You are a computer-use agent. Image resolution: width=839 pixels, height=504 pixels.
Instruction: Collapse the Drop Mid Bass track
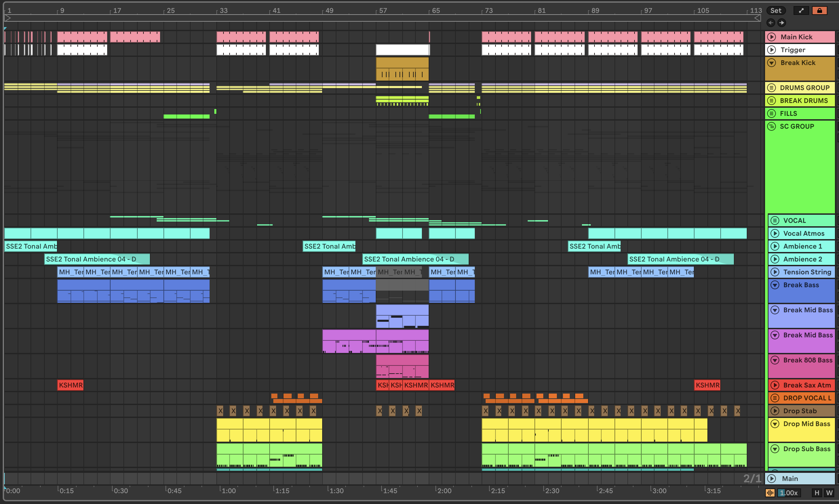coord(775,424)
